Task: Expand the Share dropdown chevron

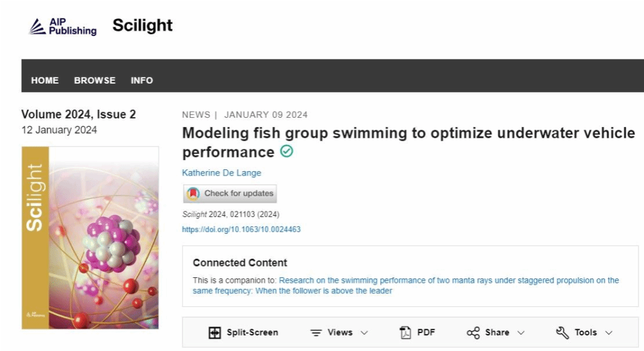Action: click(x=521, y=332)
